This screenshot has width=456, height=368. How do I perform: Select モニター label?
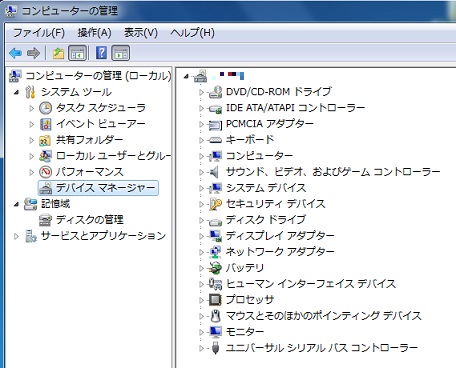245,332
